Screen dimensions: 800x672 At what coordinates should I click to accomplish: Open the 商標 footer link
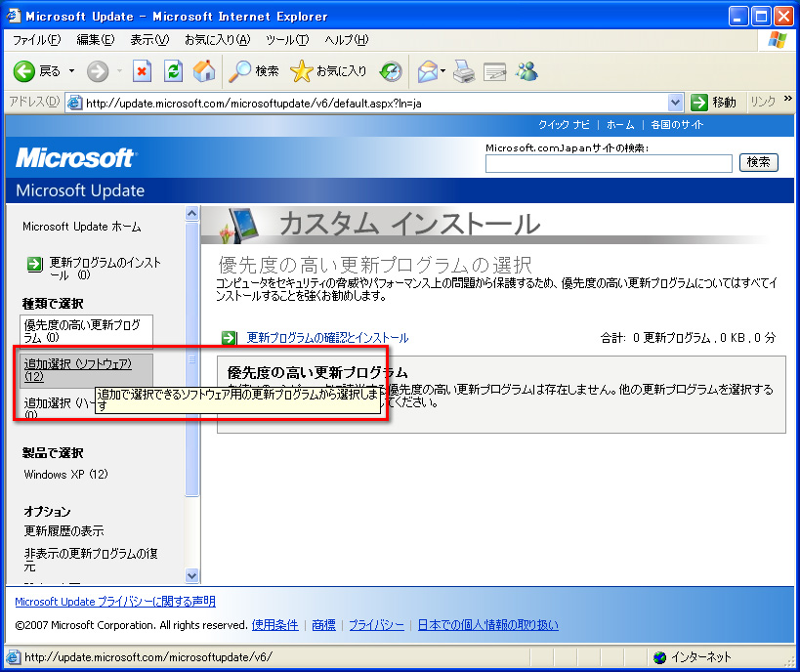pyautogui.click(x=324, y=625)
